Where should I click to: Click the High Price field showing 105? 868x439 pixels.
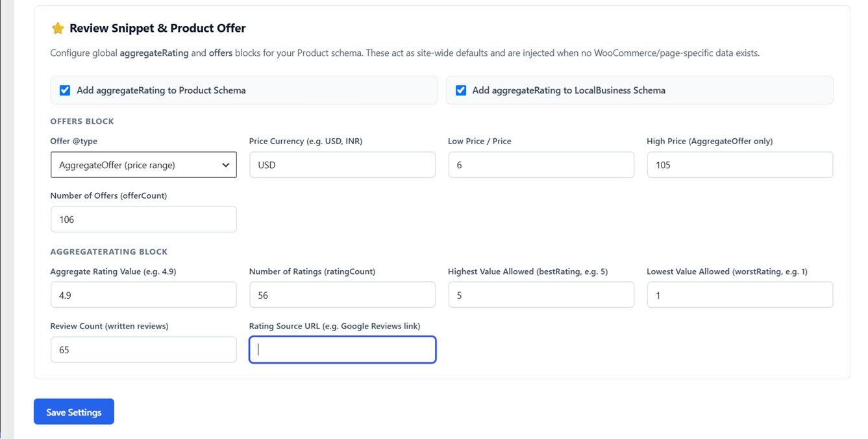(740, 165)
